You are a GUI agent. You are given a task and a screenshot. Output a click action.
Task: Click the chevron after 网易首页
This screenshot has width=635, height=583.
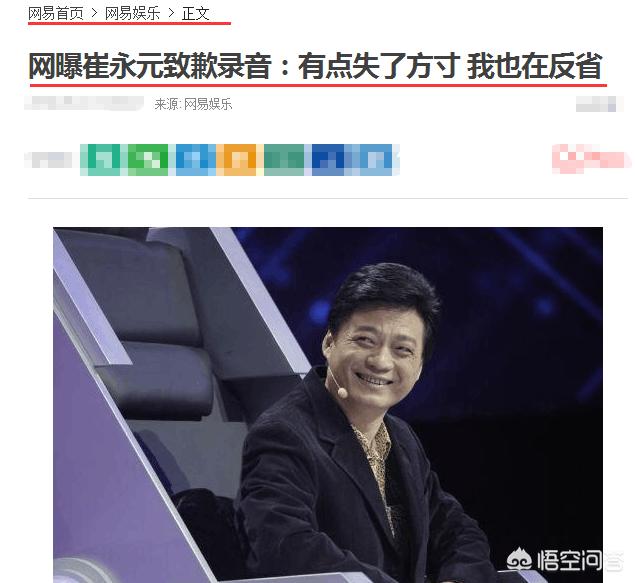[x=94, y=13]
